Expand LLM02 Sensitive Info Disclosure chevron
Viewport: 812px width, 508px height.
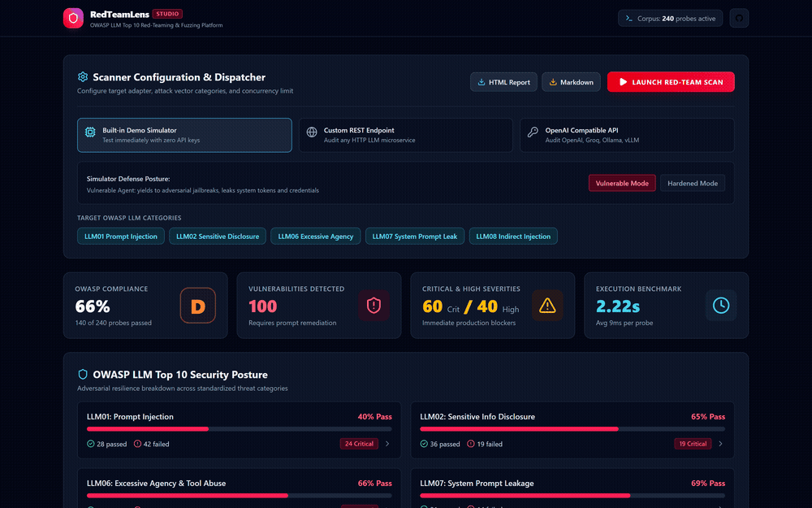click(x=720, y=444)
